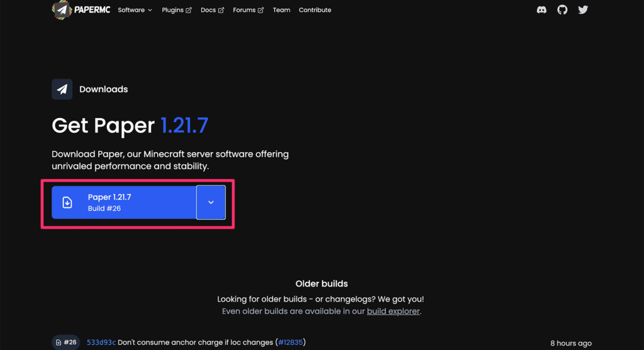Click the Older builds heading
644x350 pixels.
(x=321, y=283)
